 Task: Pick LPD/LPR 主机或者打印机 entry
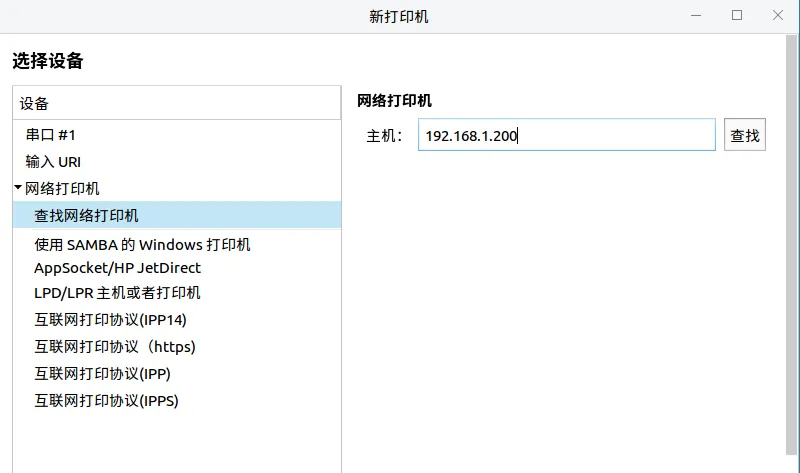[x=117, y=293]
